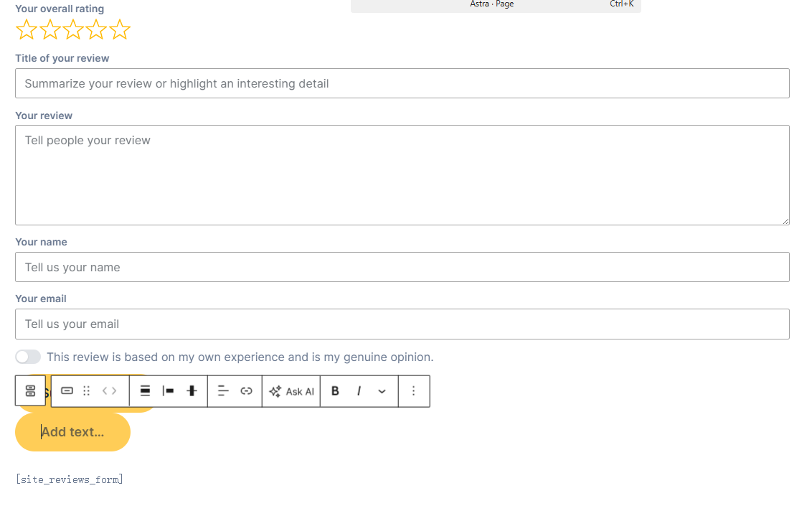This screenshot has width=812, height=506.
Task: Click the Add text button placeholder
Action: pos(72,431)
